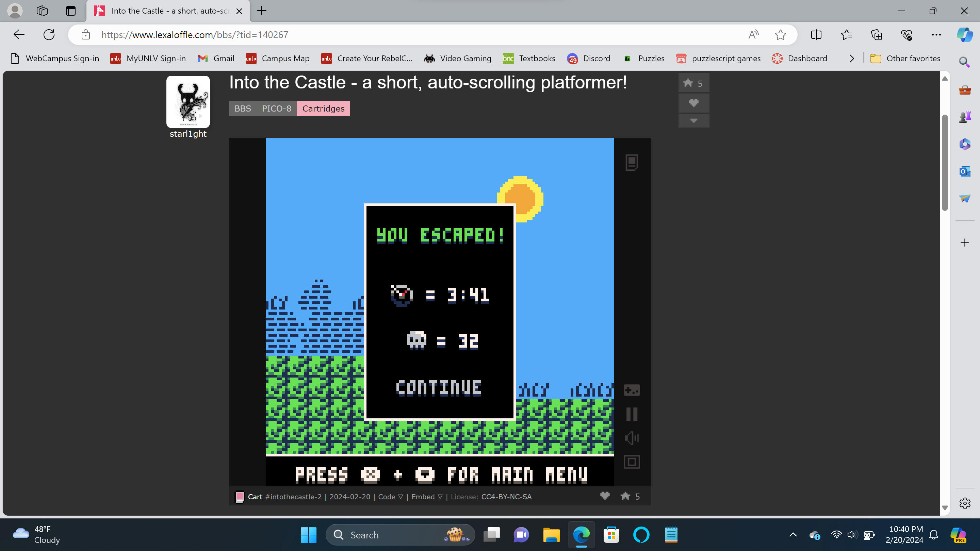
Task: Open the tab actions menu
Action: (71, 11)
